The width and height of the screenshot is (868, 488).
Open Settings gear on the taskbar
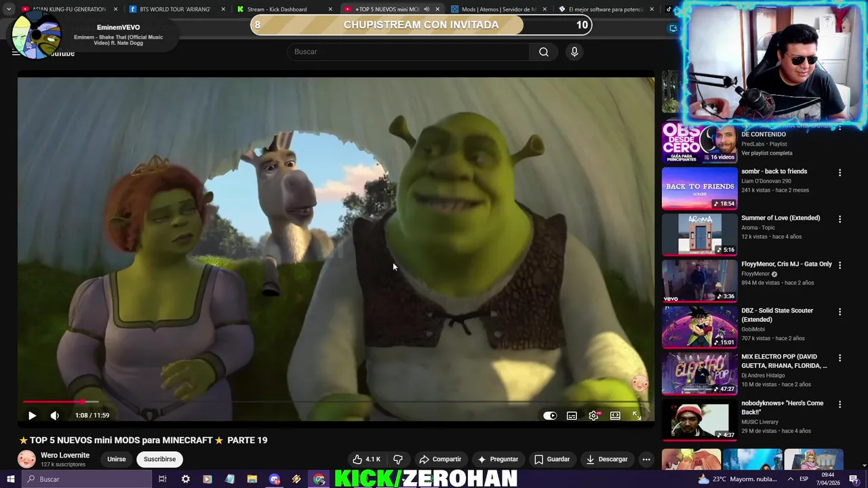pos(185,479)
